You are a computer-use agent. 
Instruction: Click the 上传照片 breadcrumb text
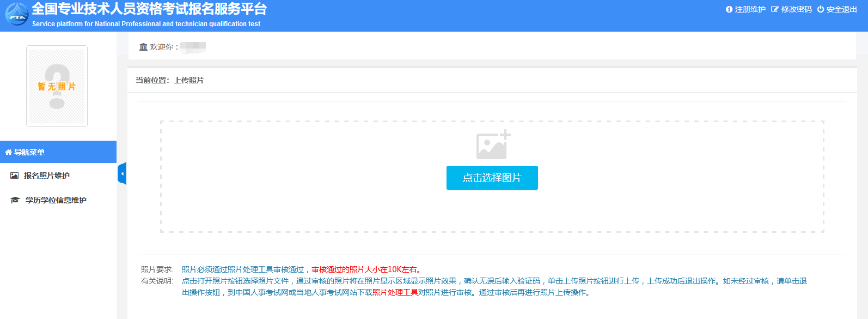189,80
